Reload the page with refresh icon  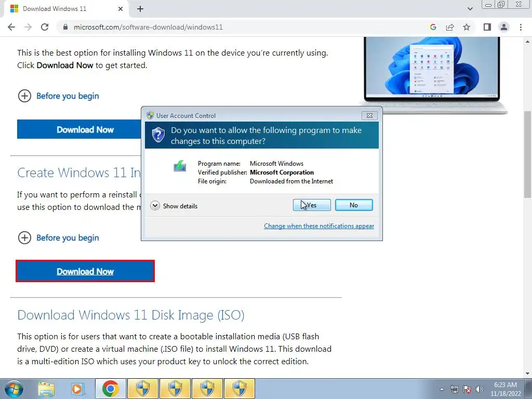(45, 27)
